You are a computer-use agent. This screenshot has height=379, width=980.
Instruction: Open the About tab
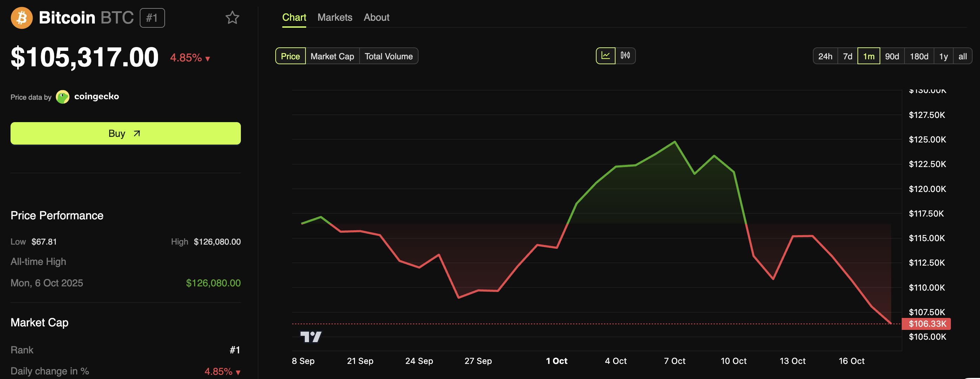[376, 18]
